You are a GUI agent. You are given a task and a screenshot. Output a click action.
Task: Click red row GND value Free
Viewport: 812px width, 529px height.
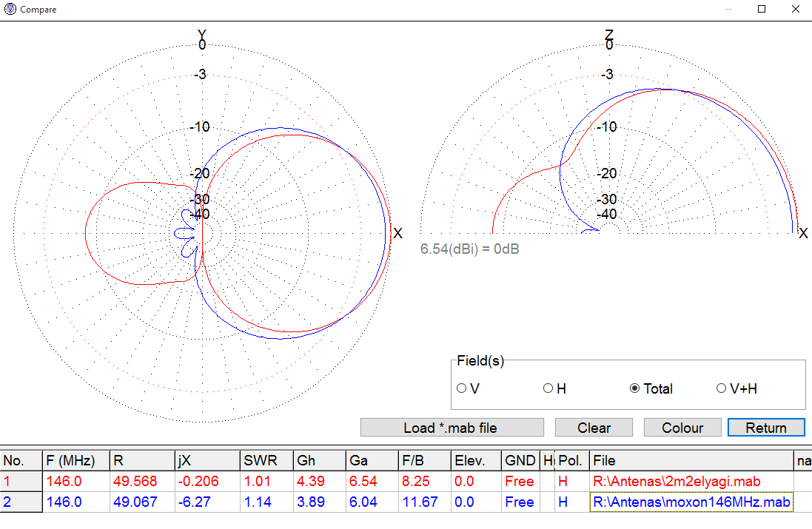tap(520, 482)
